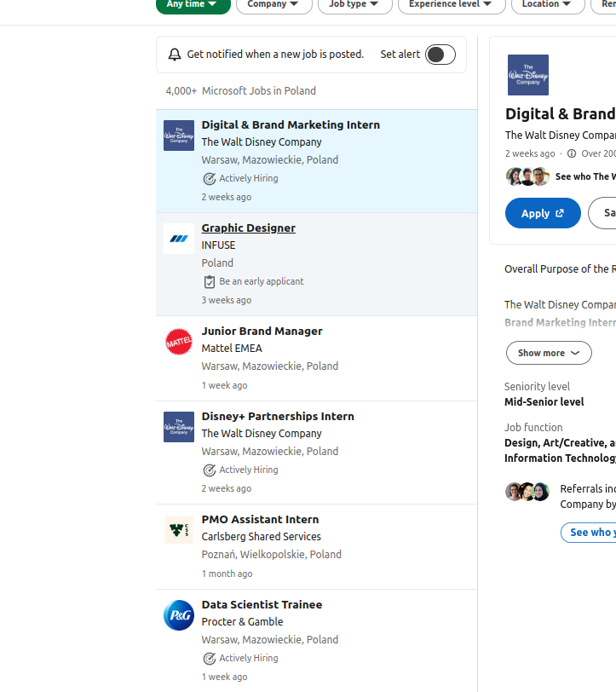Image resolution: width=616 pixels, height=692 pixels.
Task: Click early applicant clipboard icon on Graphic Designer
Action: click(209, 281)
